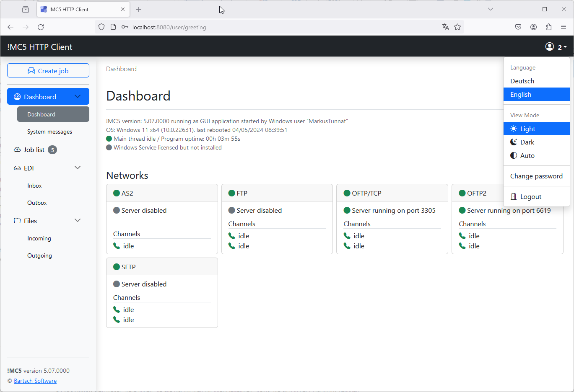Open the Bartsch Software link
Viewport: 574px width, 392px height.
click(x=35, y=381)
